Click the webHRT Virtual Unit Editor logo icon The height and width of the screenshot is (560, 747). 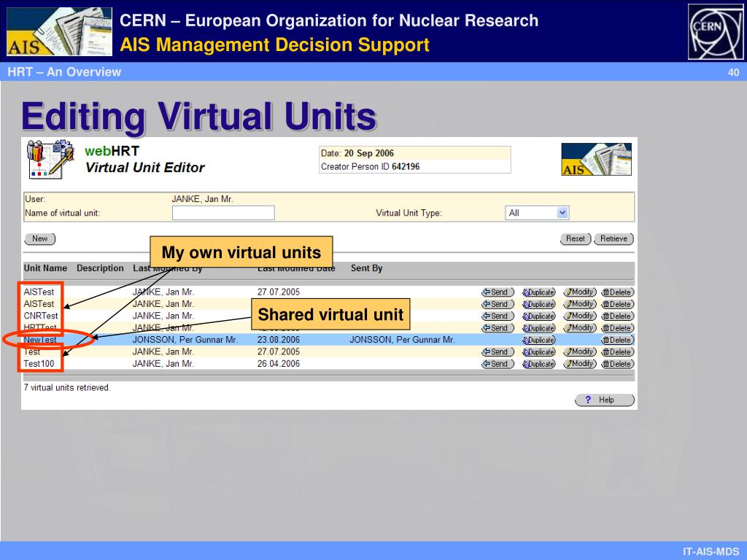(x=50, y=160)
